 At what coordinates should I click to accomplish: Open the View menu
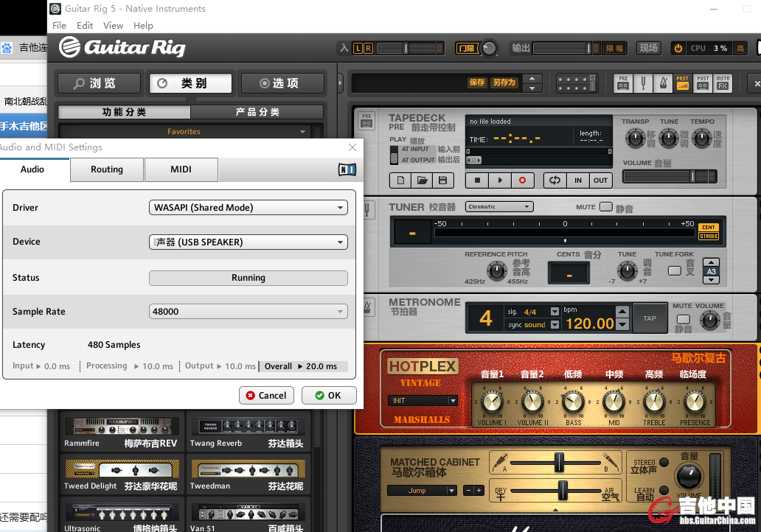click(x=113, y=26)
